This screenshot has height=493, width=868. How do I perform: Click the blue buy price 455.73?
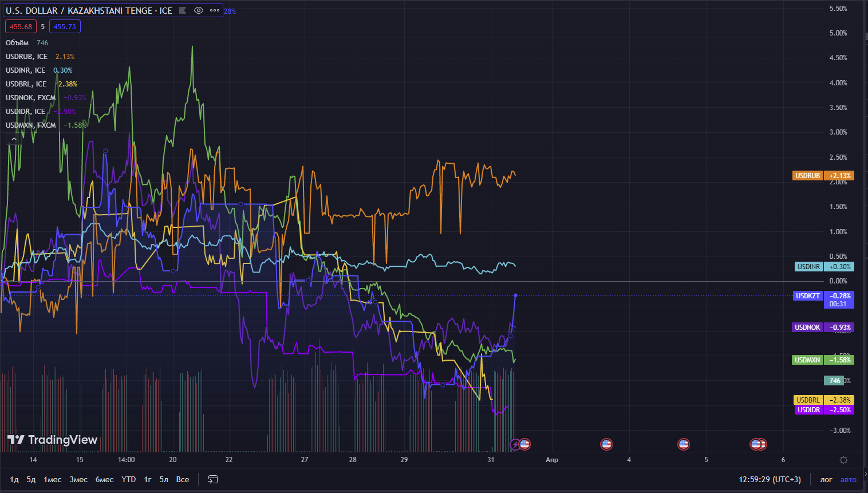(65, 26)
